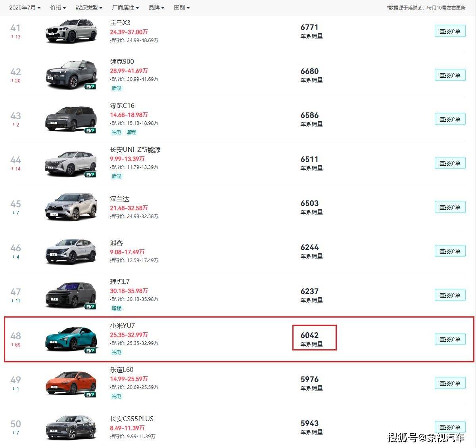Open the 2025年7月 date dropdown

click(x=25, y=8)
